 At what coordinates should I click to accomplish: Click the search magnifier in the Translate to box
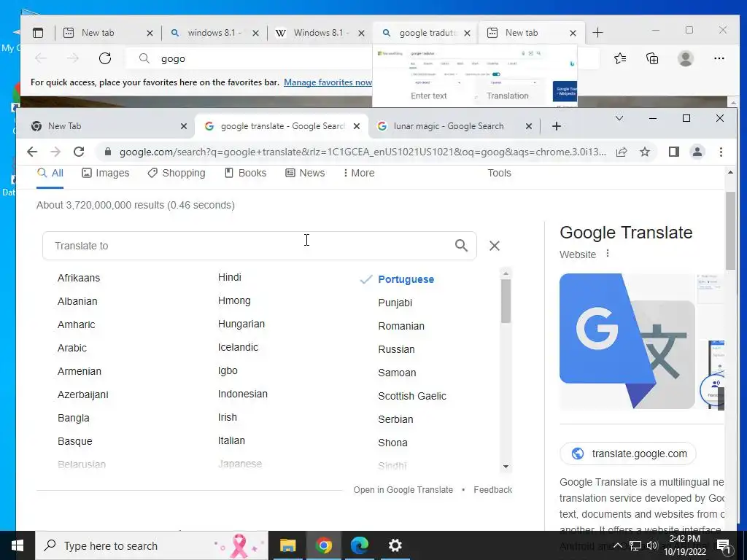[x=461, y=245]
